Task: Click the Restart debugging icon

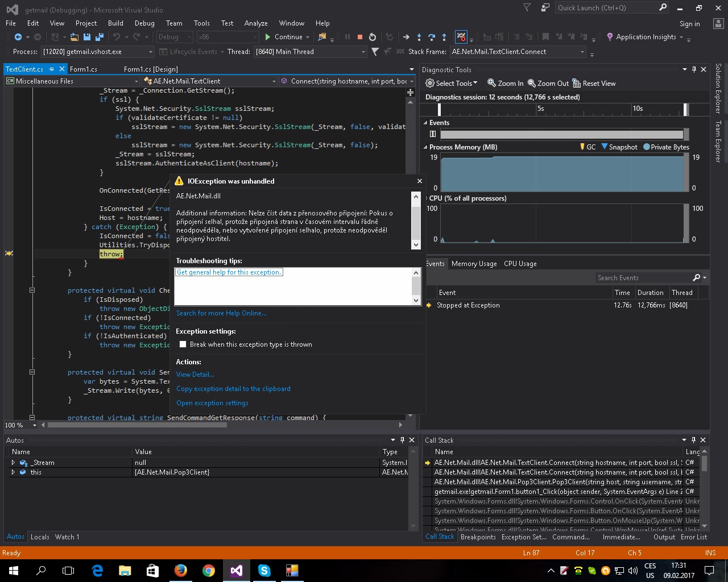Action: [x=373, y=37]
